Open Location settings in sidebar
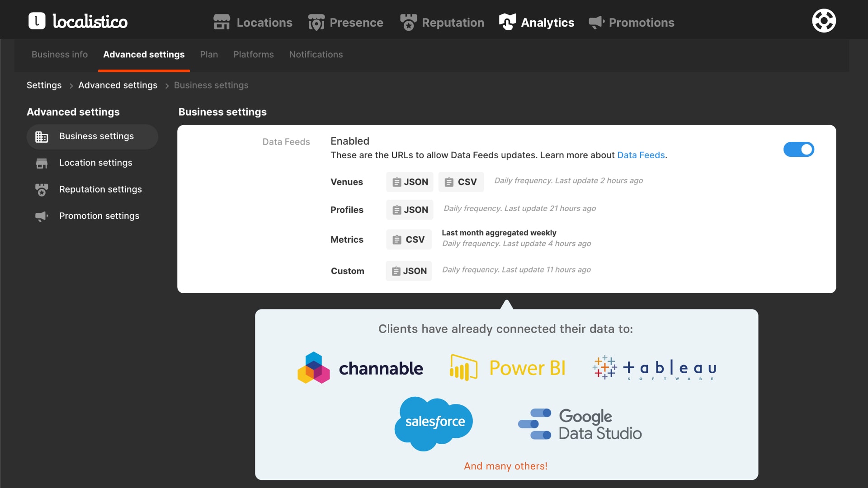Viewport: 868px width, 488px height. coord(95,163)
